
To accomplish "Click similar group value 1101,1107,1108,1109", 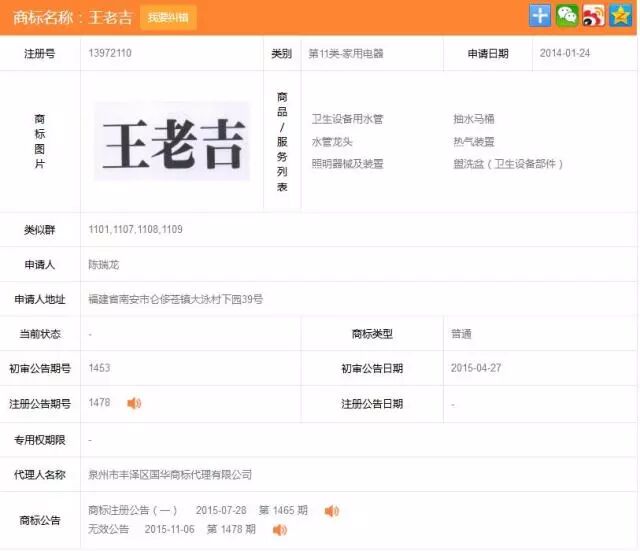I will pos(136,229).
